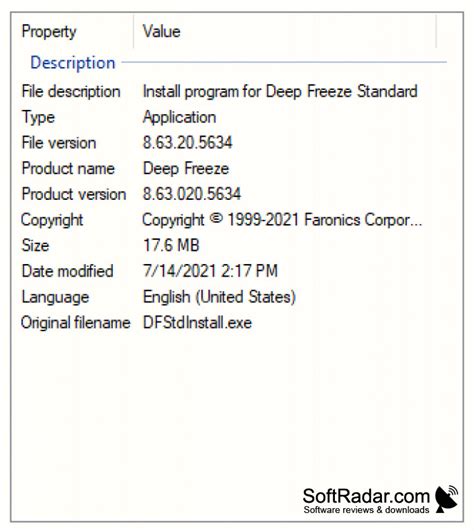The width and height of the screenshot is (474, 531).
Task: Click the Deep Freeze product name value
Action: 186,169
